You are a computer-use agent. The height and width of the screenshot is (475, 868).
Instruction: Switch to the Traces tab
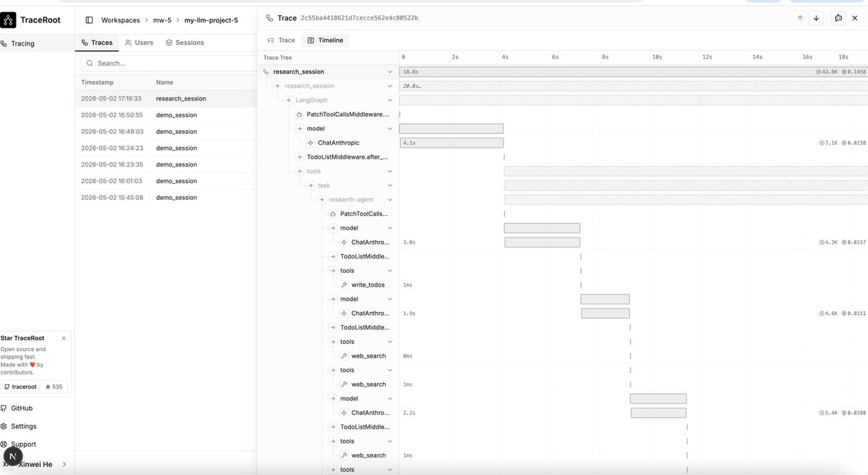click(x=97, y=43)
